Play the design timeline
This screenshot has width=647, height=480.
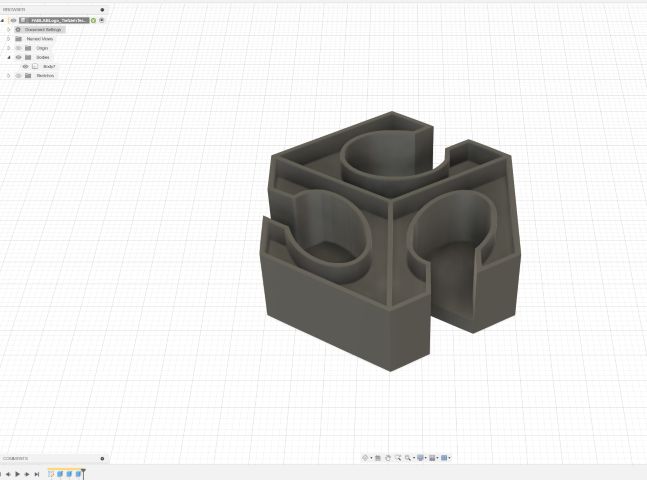point(17,474)
